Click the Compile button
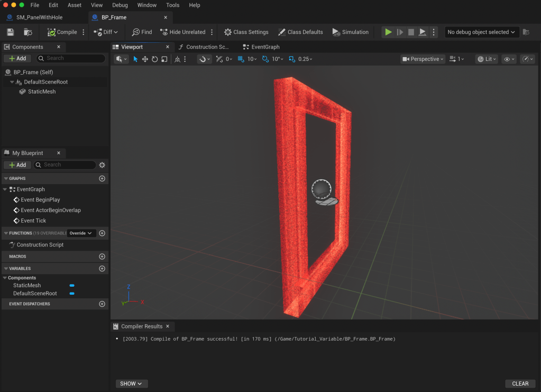541x392 pixels. pyautogui.click(x=62, y=32)
